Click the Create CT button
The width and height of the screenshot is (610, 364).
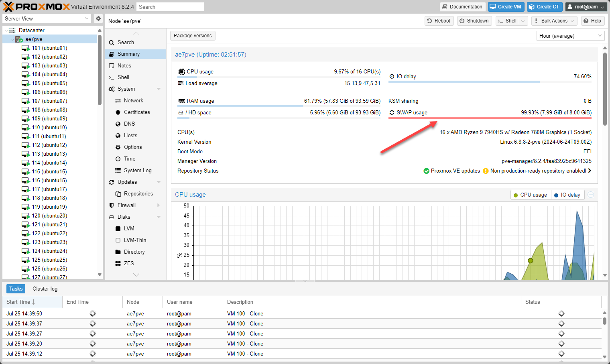545,7
